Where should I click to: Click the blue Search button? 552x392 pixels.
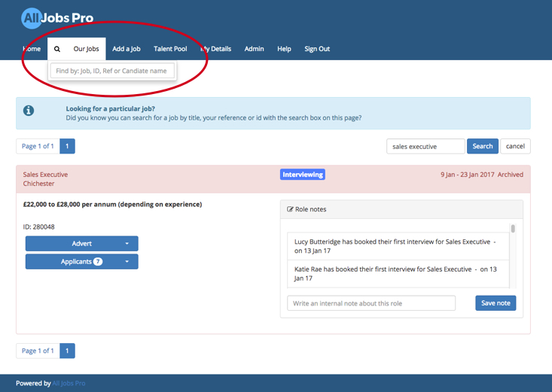[x=483, y=146]
